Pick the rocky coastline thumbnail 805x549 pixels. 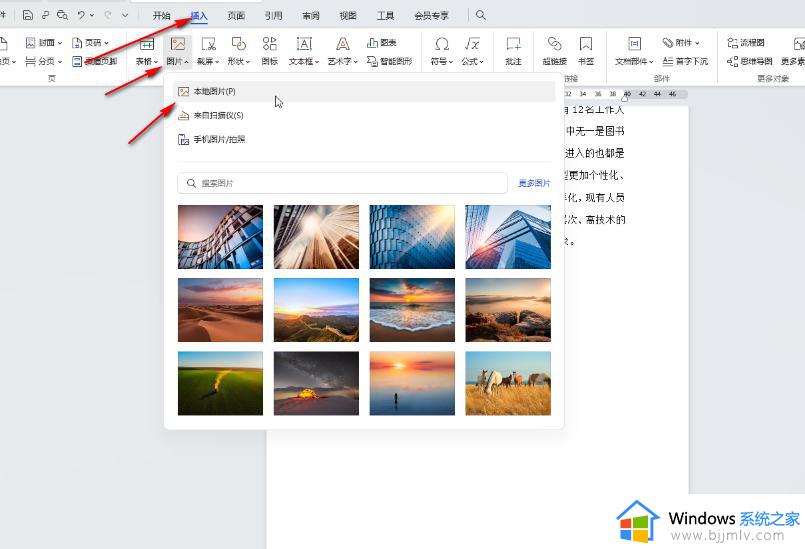[508, 310]
